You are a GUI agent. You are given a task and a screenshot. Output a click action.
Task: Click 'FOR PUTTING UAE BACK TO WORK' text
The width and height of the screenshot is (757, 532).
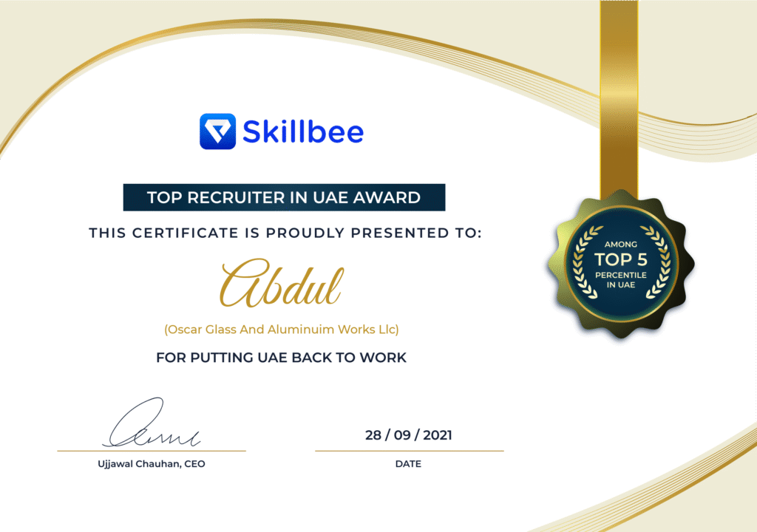point(281,358)
